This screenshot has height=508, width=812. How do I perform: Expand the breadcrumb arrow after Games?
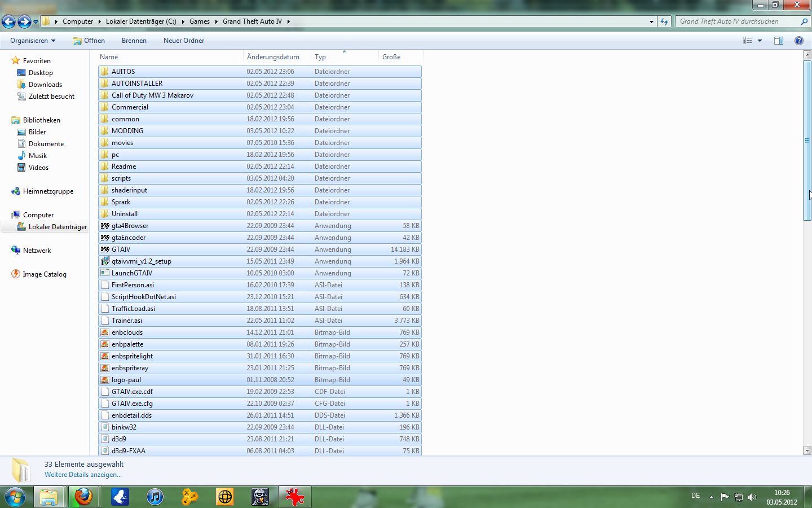point(216,21)
